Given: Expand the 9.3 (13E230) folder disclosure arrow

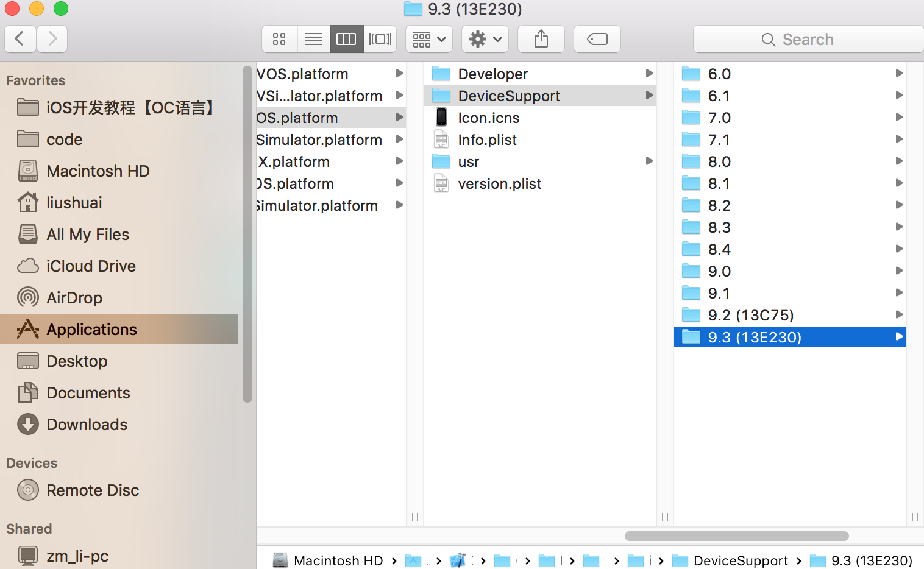Looking at the screenshot, I should (x=898, y=336).
